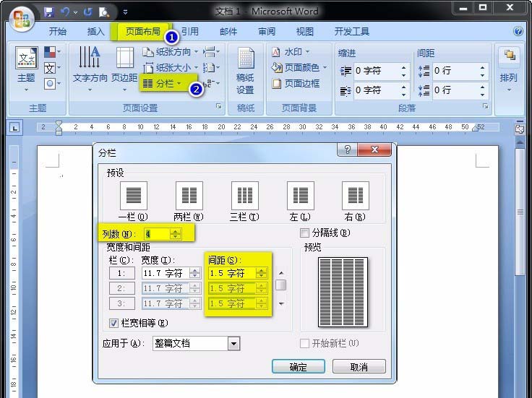
Task: Open hyphenation dropdown icon
Action: pyautogui.click(x=211, y=83)
